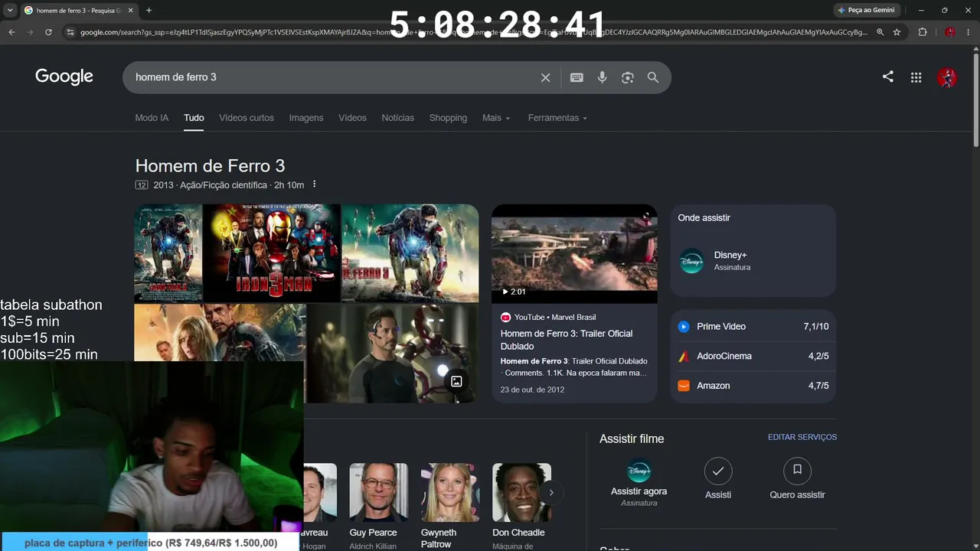Clear the search query with the X icon

pyautogui.click(x=546, y=77)
